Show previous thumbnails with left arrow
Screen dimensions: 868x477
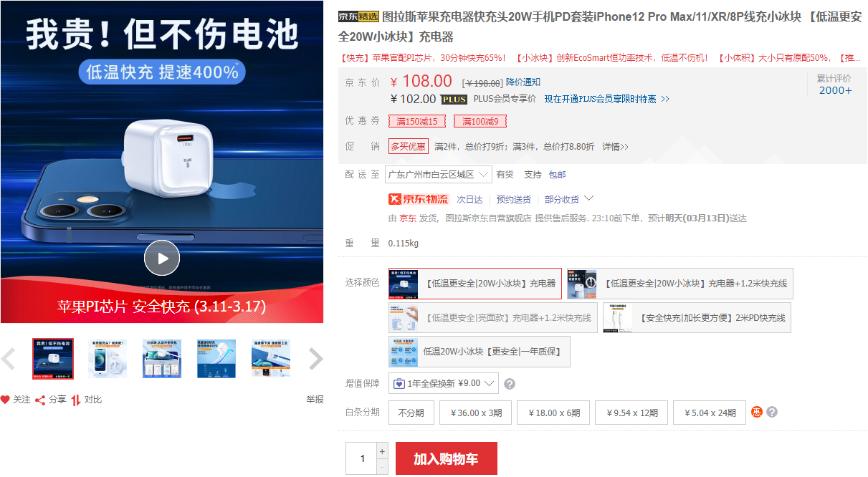[9, 359]
